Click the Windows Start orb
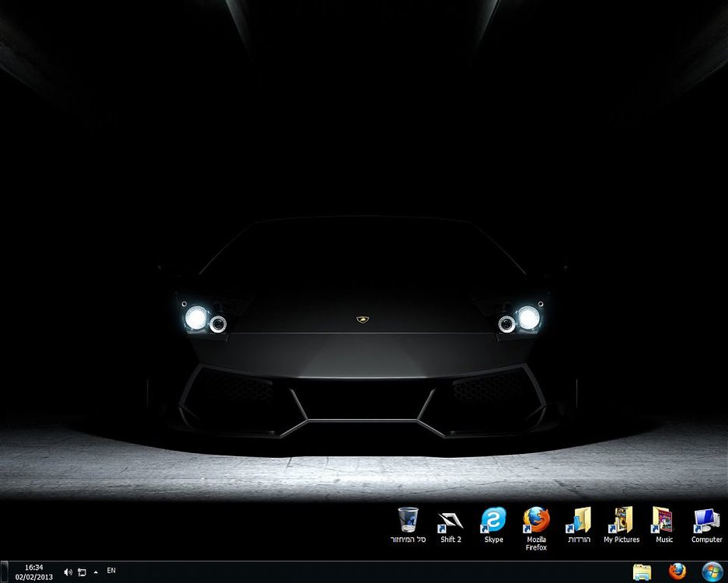Image resolution: width=728 pixels, height=583 pixels. pyautogui.click(x=712, y=572)
